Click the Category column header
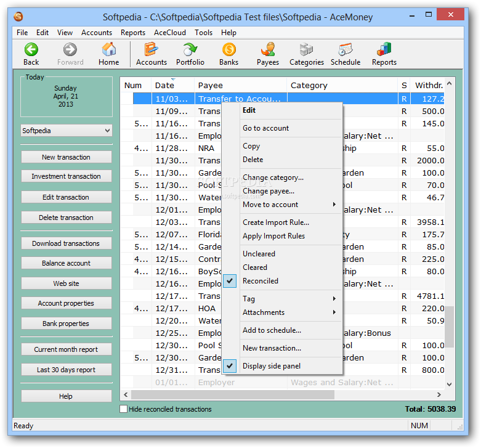This screenshot has height=448, width=481. [342, 85]
